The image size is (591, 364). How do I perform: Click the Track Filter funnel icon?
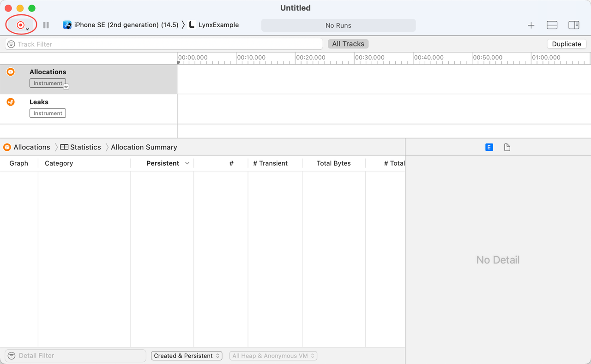pos(11,44)
